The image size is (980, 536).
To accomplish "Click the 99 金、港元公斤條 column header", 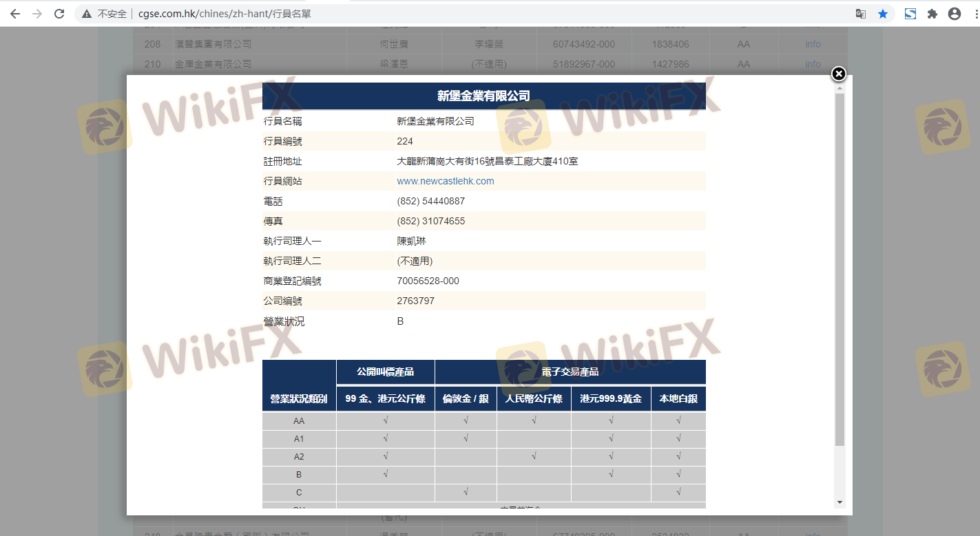I will pyautogui.click(x=386, y=398).
